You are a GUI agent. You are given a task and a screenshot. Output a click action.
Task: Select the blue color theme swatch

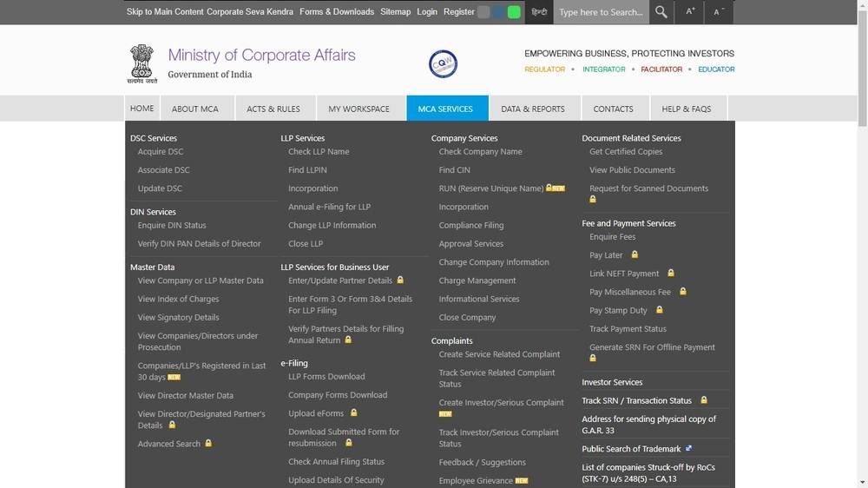[x=498, y=12]
